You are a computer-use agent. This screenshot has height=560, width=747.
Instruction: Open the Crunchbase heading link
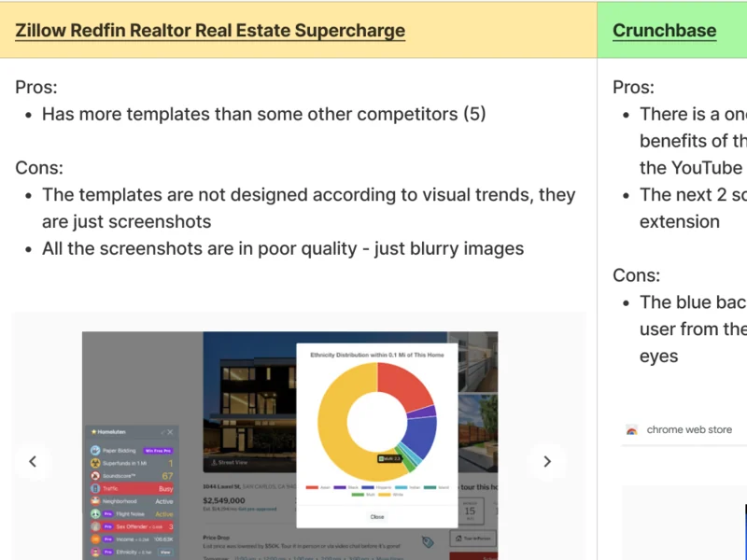(664, 31)
